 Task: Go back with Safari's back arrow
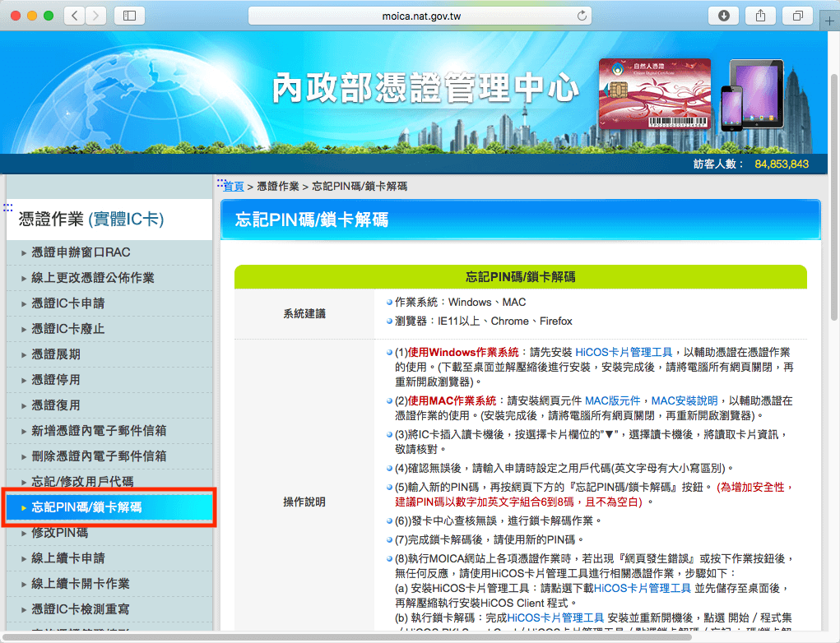click(75, 16)
